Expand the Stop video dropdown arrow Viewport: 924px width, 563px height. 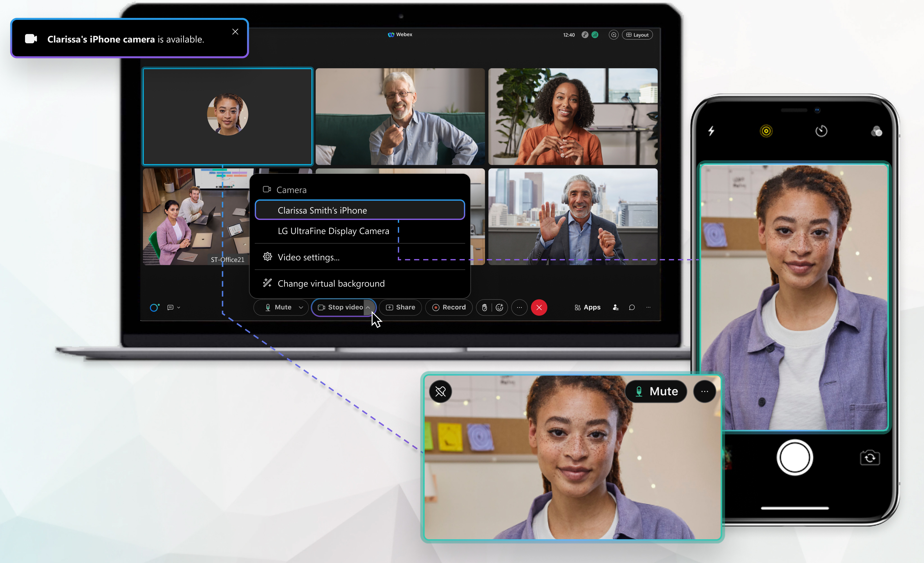[367, 307]
